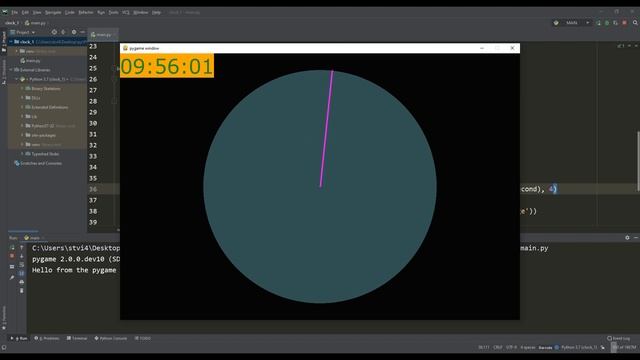640x360 pixels.
Task: Open the Refactor menu
Action: [86, 12]
